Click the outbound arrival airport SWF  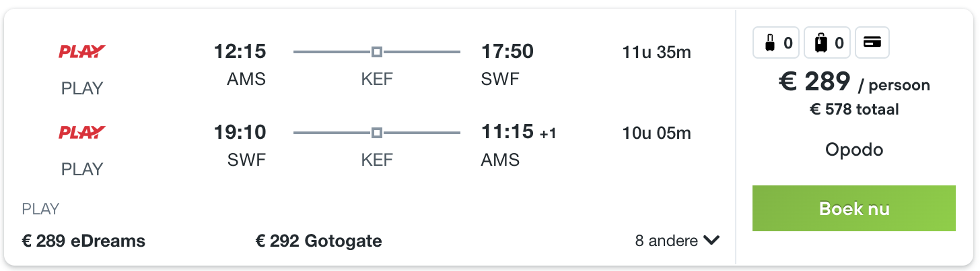click(500, 80)
